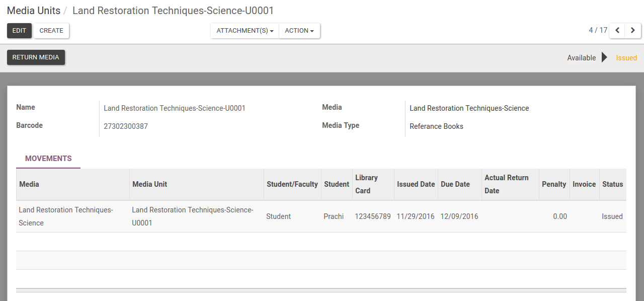Sort by Status column header
This screenshot has width=644, height=301.
pos(612,184)
